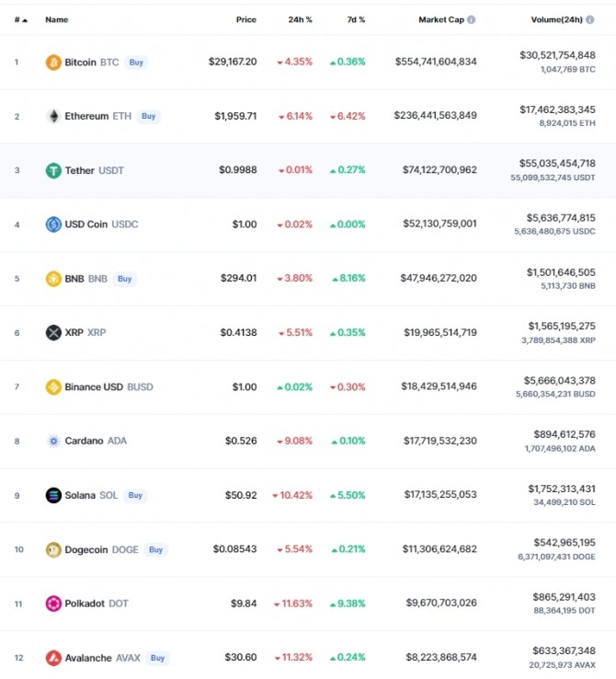Click the Buy button beside Bitcoin
The width and height of the screenshot is (616, 679).
coord(136,63)
